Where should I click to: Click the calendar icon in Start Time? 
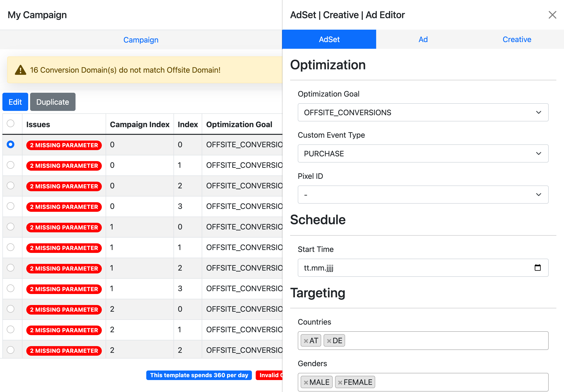(537, 267)
